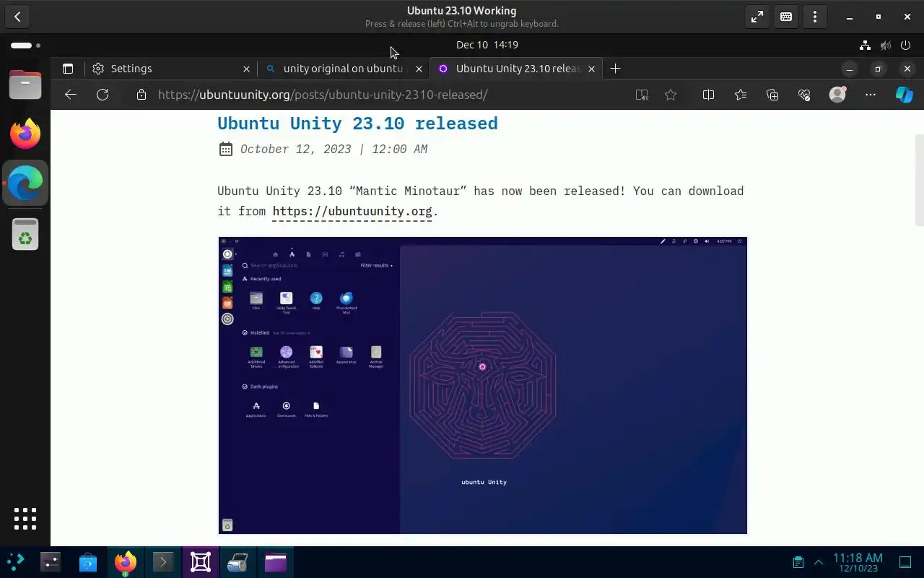Select Microsoft Edge in the Ubuntu dock
This screenshot has height=578, width=924.
pyautogui.click(x=25, y=184)
